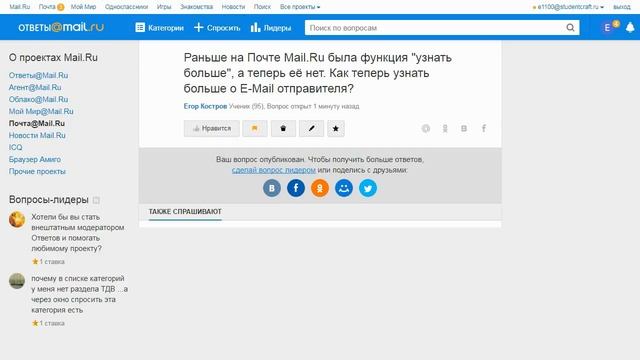Open Мой Мир in top portal bar

tap(83, 7)
